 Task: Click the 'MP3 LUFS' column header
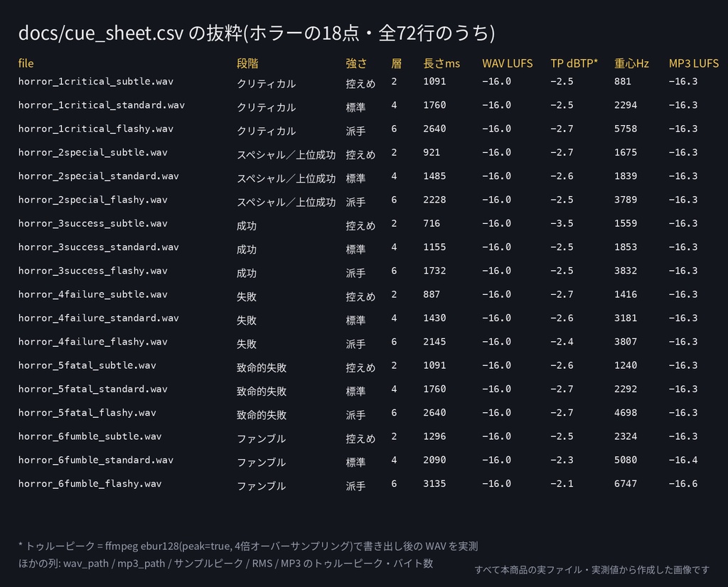694,63
